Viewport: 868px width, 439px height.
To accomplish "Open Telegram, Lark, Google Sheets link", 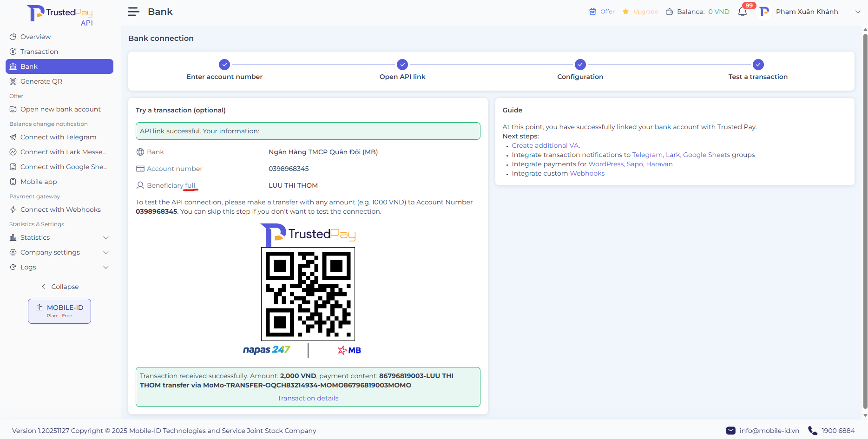I will [681, 155].
